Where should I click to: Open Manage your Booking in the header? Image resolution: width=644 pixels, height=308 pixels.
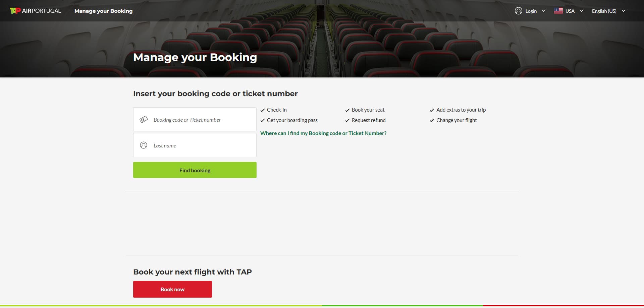pyautogui.click(x=103, y=11)
